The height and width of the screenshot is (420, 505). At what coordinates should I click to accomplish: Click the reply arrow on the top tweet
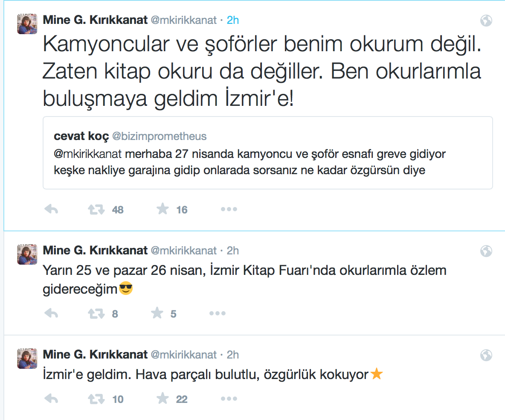51,209
